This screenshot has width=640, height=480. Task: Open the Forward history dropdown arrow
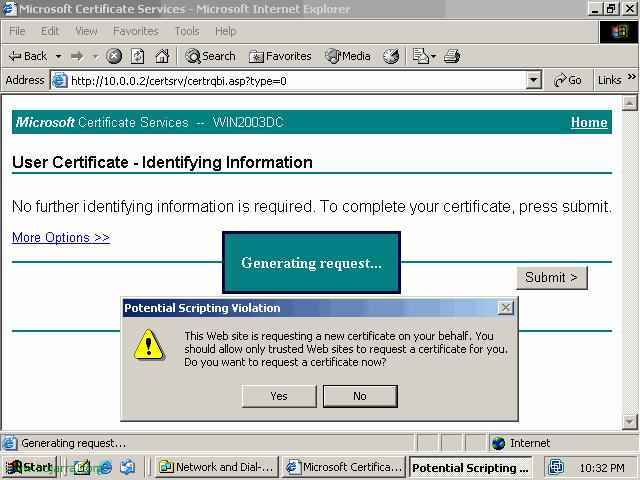coord(96,56)
